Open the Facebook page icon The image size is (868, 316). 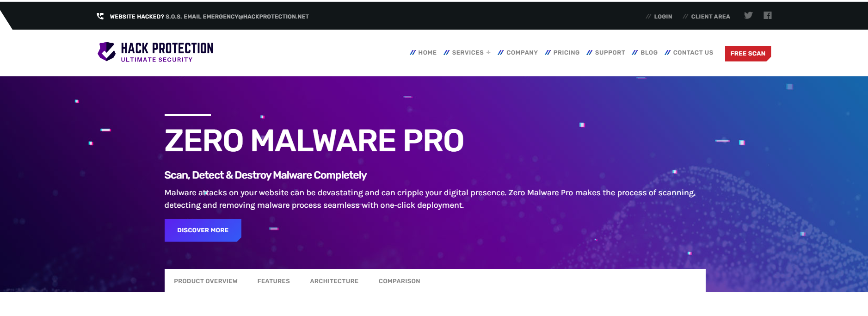click(767, 16)
